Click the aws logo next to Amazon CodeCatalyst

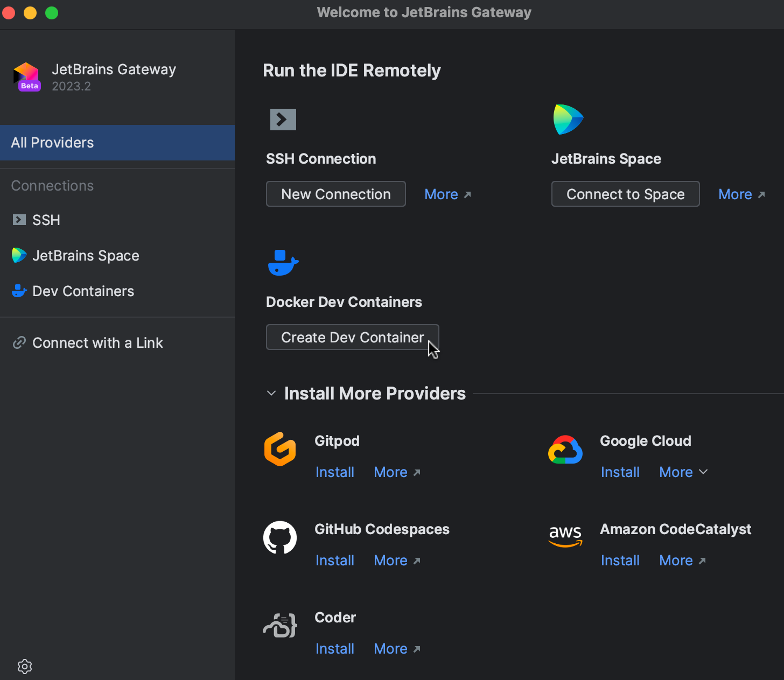tap(565, 536)
